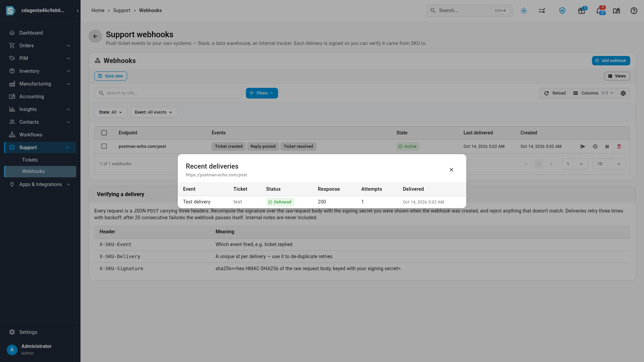
Task: Open the Views button
Action: [617, 76]
